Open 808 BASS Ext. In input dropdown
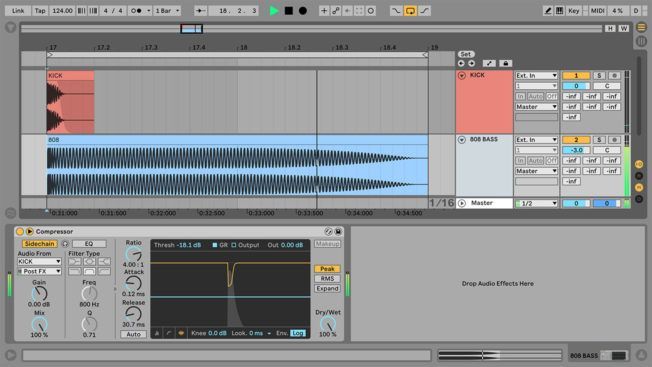This screenshot has width=652, height=367. click(536, 140)
